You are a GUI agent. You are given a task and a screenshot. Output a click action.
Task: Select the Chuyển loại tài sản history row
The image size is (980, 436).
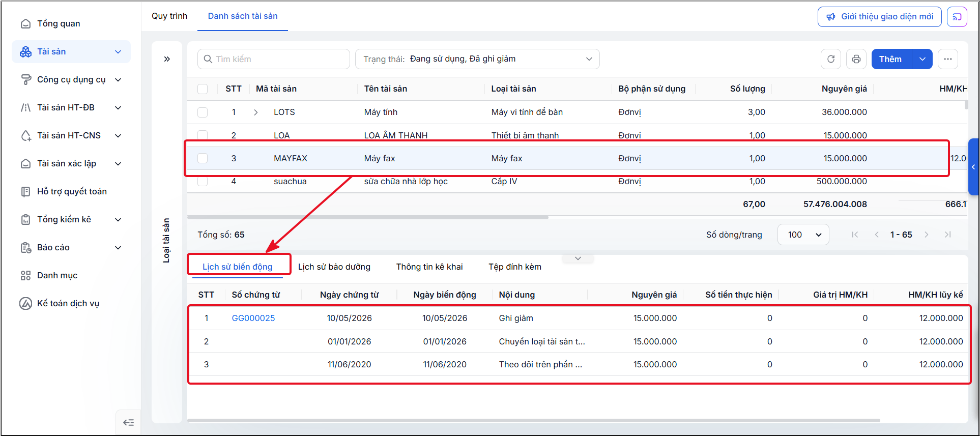pyautogui.click(x=579, y=341)
